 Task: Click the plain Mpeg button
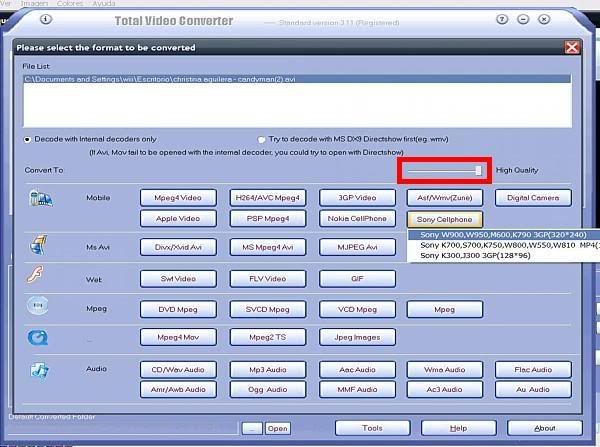[444, 309]
